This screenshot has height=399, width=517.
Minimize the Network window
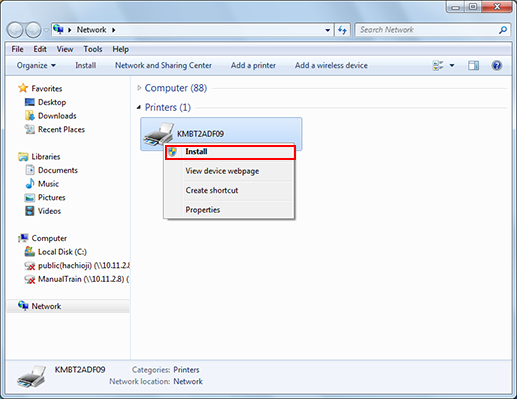456,7
